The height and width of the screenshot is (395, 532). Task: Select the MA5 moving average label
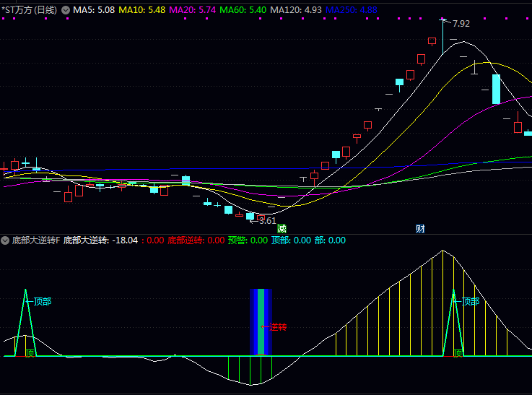pyautogui.click(x=93, y=10)
